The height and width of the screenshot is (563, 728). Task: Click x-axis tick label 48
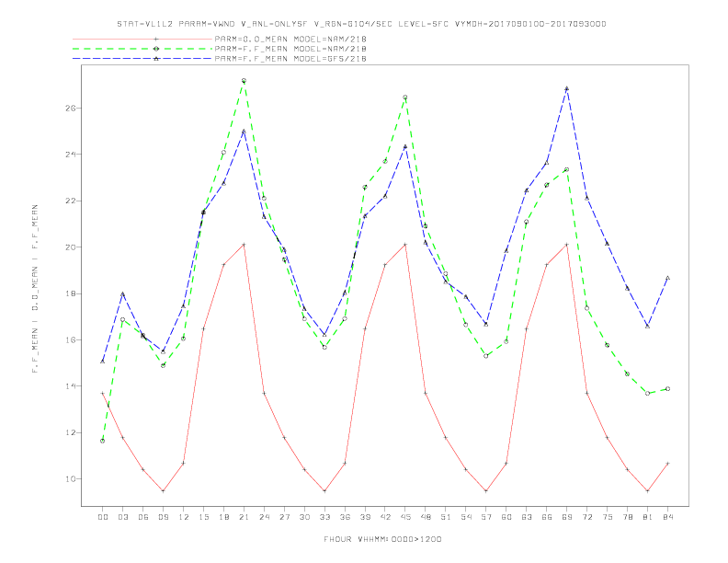(x=426, y=517)
